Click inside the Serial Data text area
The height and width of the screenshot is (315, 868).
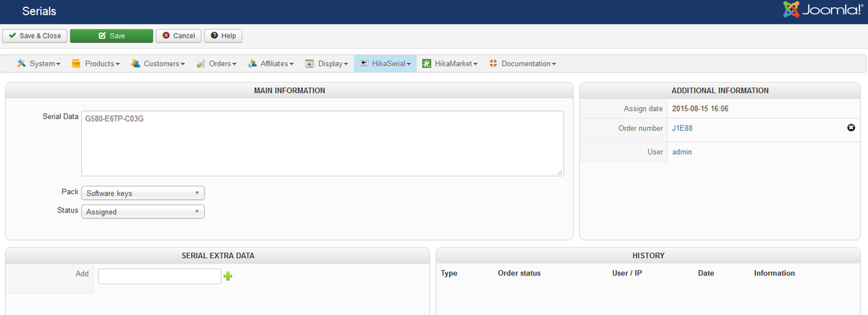tap(323, 144)
